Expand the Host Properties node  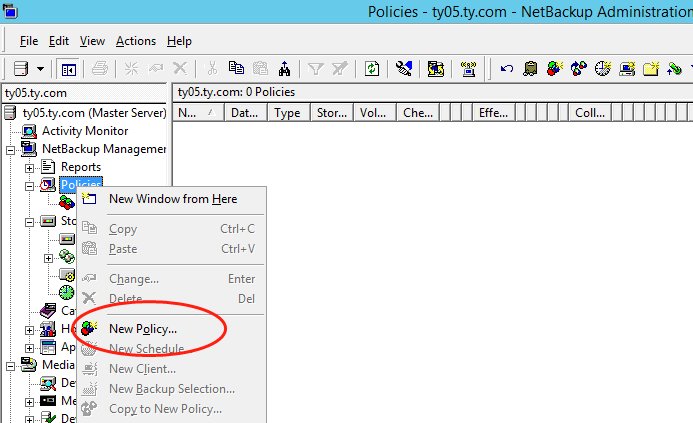29,330
